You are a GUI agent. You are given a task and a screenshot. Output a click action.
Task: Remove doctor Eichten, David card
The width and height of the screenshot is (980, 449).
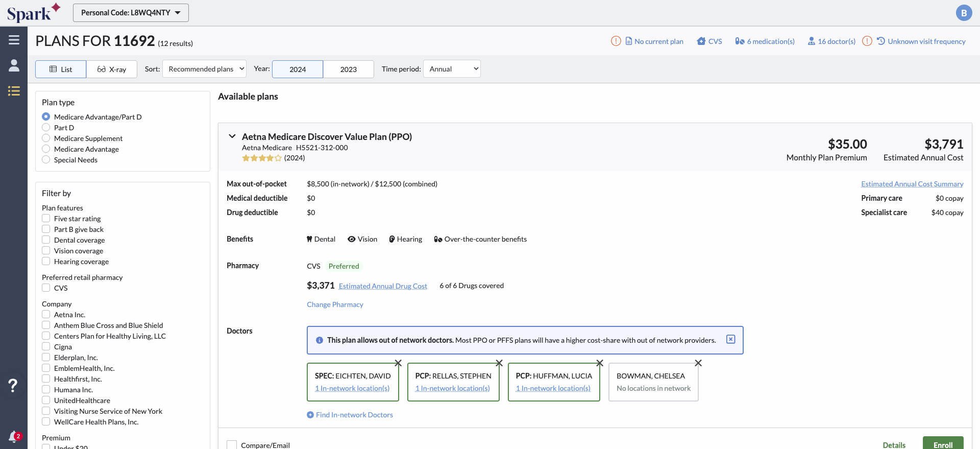click(398, 363)
